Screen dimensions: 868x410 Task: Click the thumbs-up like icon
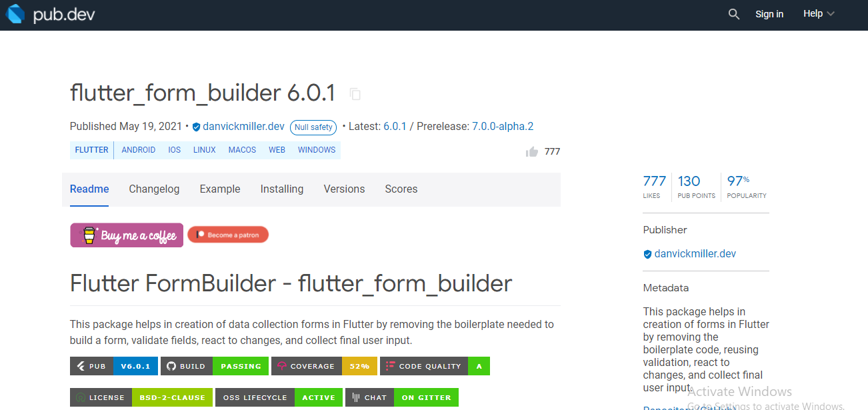point(532,151)
